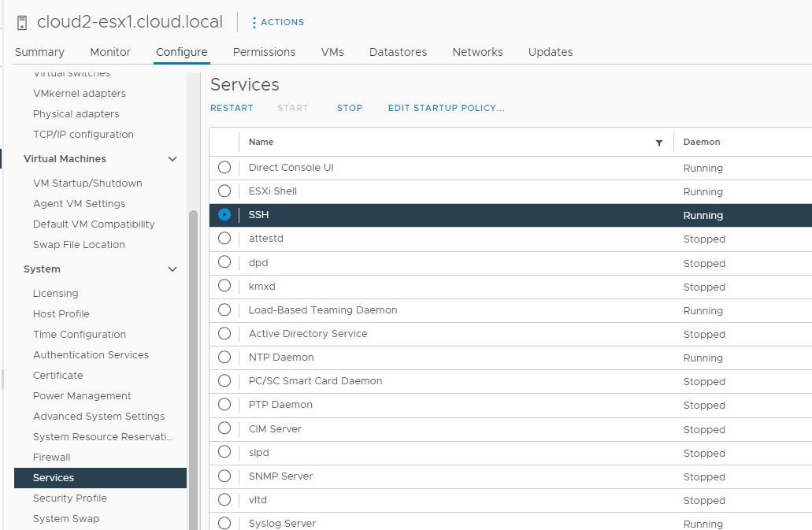
Task: Stop the selected SSH service
Action: (350, 108)
